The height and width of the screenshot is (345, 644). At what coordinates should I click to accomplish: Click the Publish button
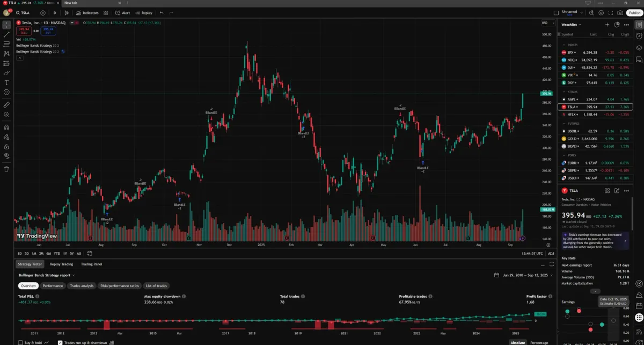coord(634,12)
